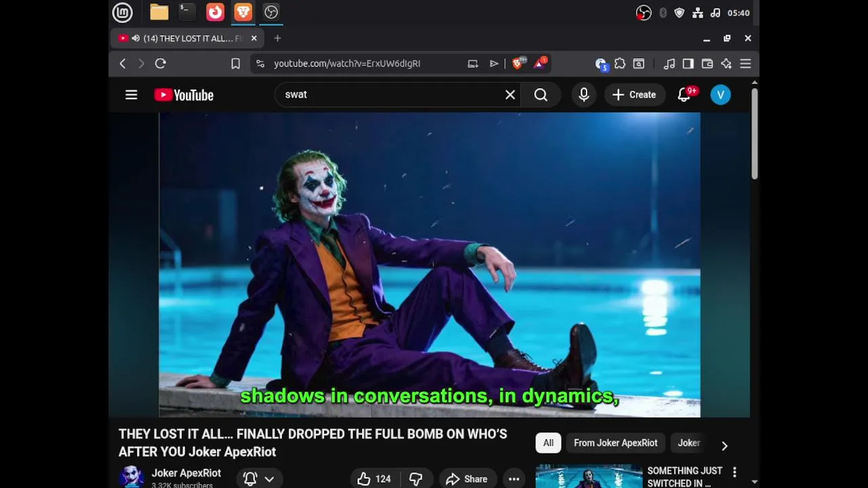Open the Joker ApexRiot channel name
868x488 pixels.
coord(186,473)
